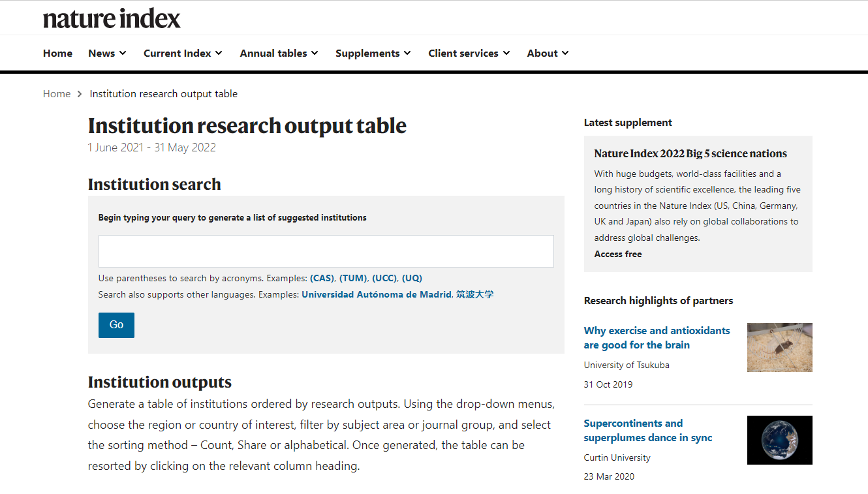Viewport: 868px width, 494px height.
Task: Click Universidad Autónoma de Madrid example
Action: point(376,295)
